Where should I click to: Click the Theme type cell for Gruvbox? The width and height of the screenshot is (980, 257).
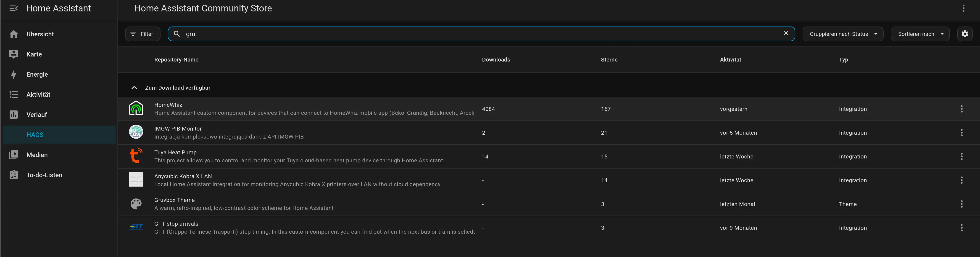(x=848, y=204)
